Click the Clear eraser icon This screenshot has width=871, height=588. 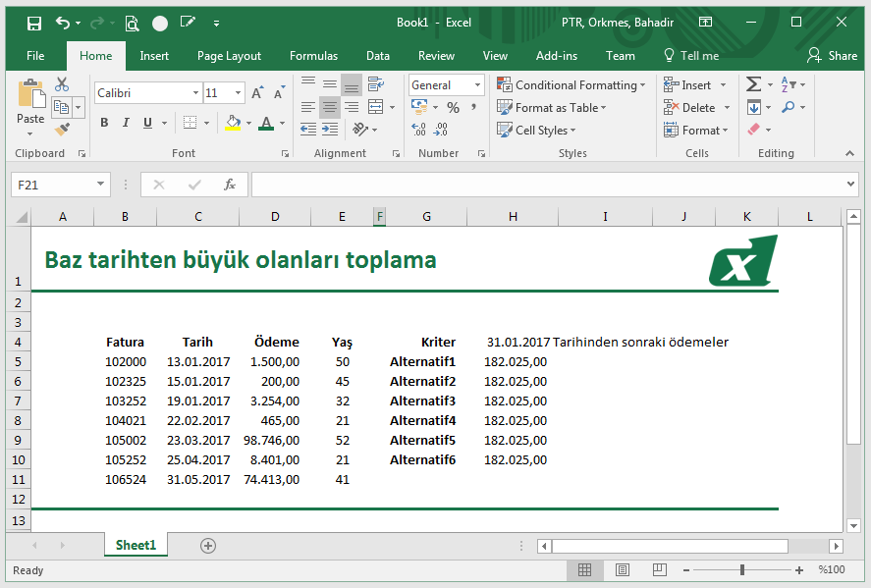[754, 130]
